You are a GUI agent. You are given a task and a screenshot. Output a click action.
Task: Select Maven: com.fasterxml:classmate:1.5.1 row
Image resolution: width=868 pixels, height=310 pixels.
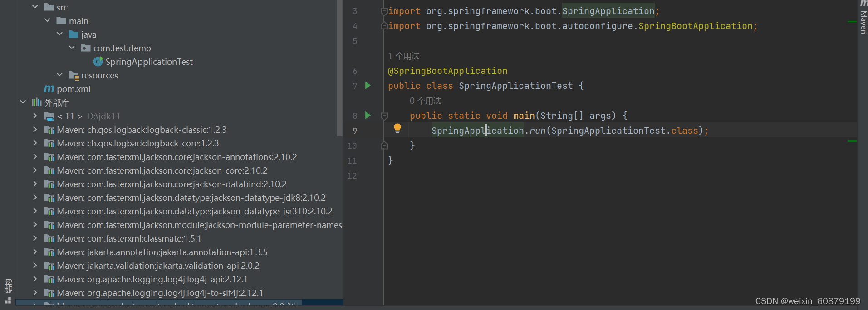[x=179, y=238]
